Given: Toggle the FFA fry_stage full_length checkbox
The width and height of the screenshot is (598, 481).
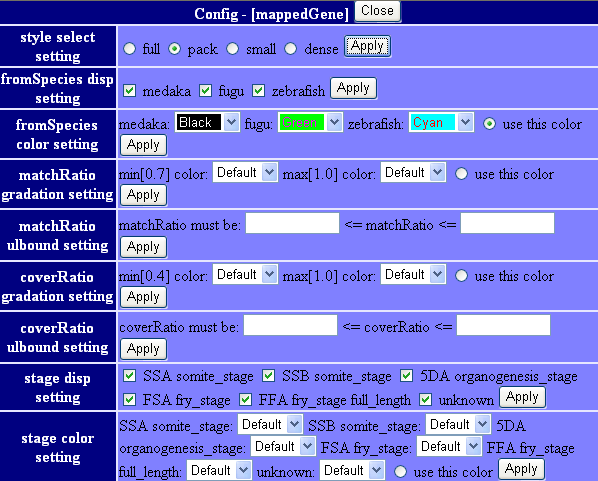Looking at the screenshot, I should [245, 399].
